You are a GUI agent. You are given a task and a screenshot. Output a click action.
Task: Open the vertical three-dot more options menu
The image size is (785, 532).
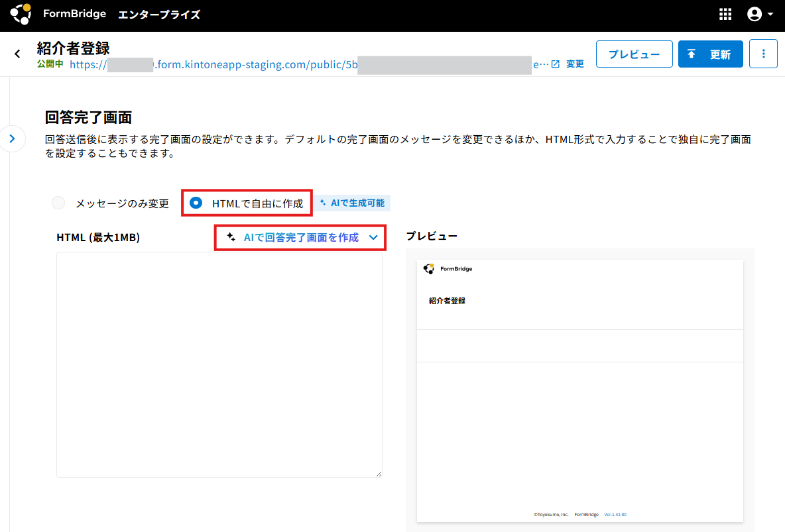[763, 54]
